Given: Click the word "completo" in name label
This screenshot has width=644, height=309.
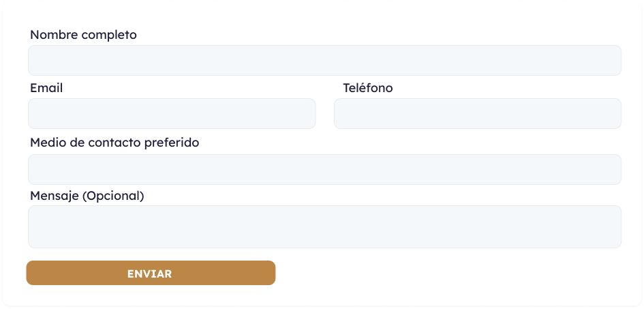Looking at the screenshot, I should (109, 35).
